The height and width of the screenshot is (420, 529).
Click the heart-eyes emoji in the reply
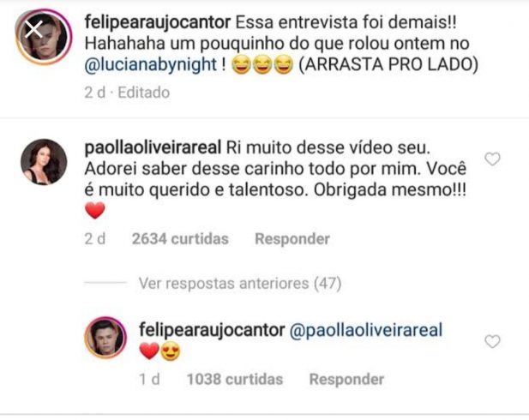pyautogui.click(x=170, y=351)
